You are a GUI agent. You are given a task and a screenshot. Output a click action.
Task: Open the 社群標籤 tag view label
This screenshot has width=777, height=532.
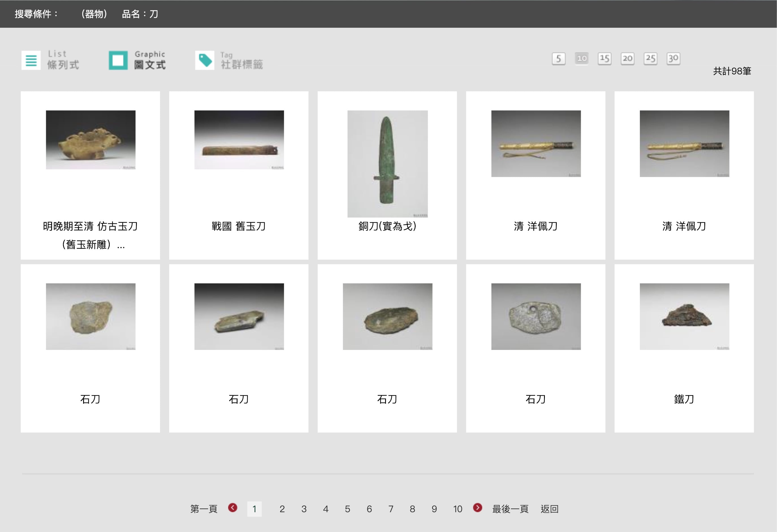click(242, 64)
